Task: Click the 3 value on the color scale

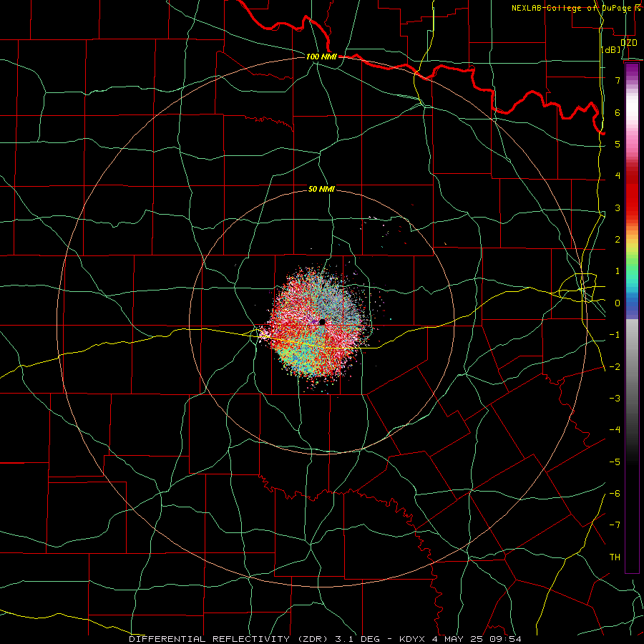Action: click(618, 208)
